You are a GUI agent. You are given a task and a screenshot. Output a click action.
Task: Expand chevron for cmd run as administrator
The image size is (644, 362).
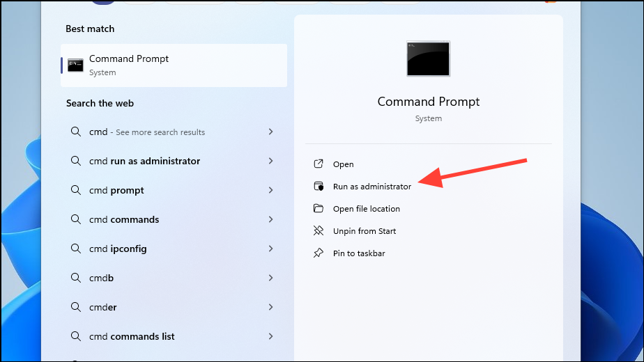270,161
